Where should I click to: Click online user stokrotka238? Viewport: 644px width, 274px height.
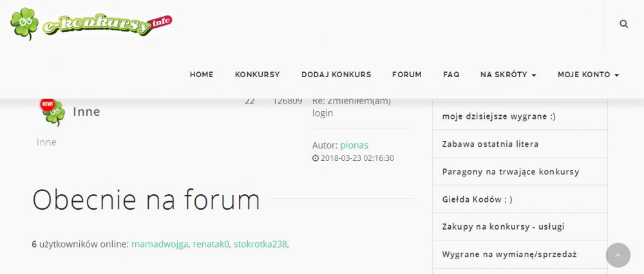[260, 244]
